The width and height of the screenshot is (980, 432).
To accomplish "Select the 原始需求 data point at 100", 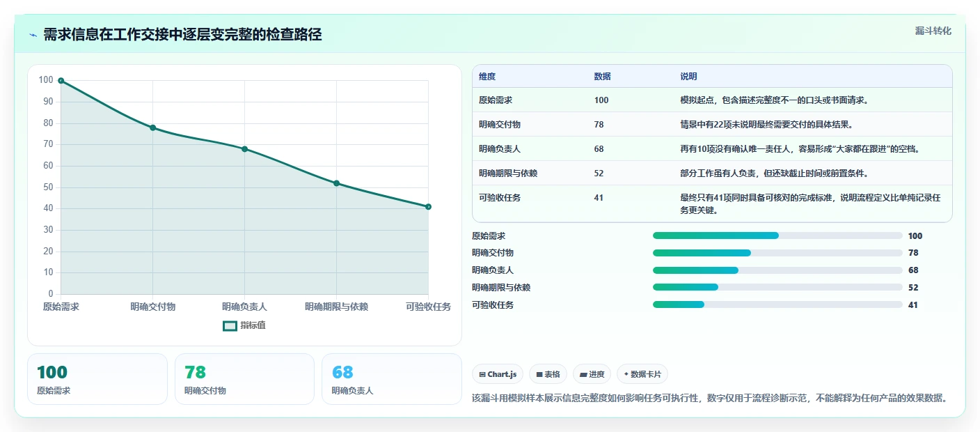I will 61,81.
